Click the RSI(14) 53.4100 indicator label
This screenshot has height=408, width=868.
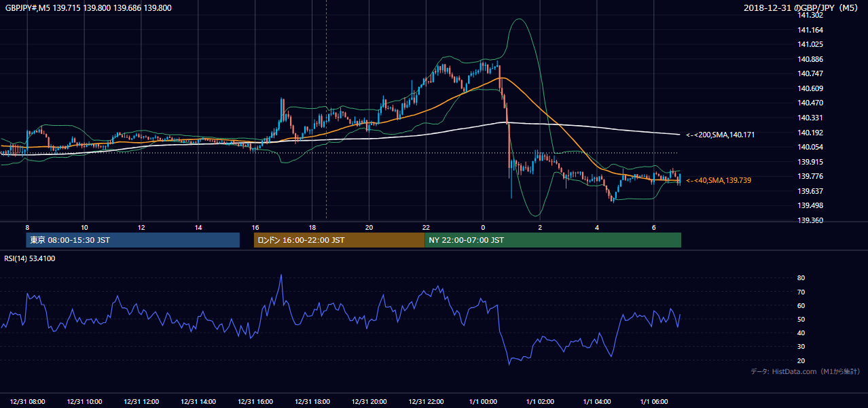click(x=30, y=258)
